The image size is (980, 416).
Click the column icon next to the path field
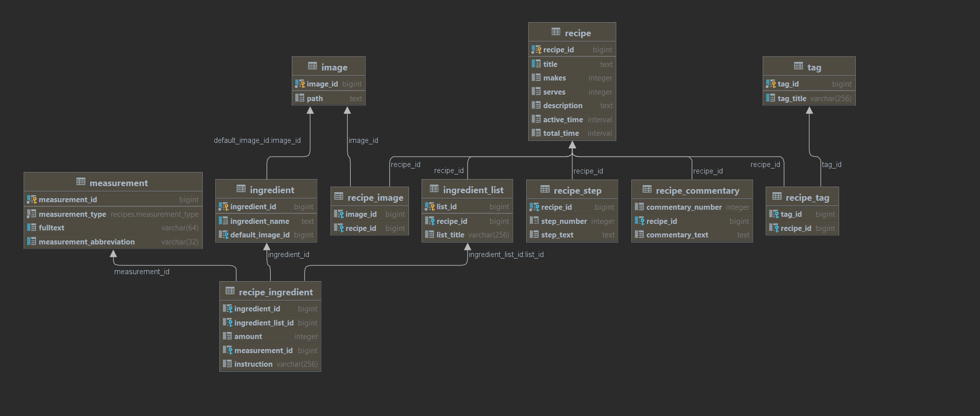pyautogui.click(x=300, y=98)
